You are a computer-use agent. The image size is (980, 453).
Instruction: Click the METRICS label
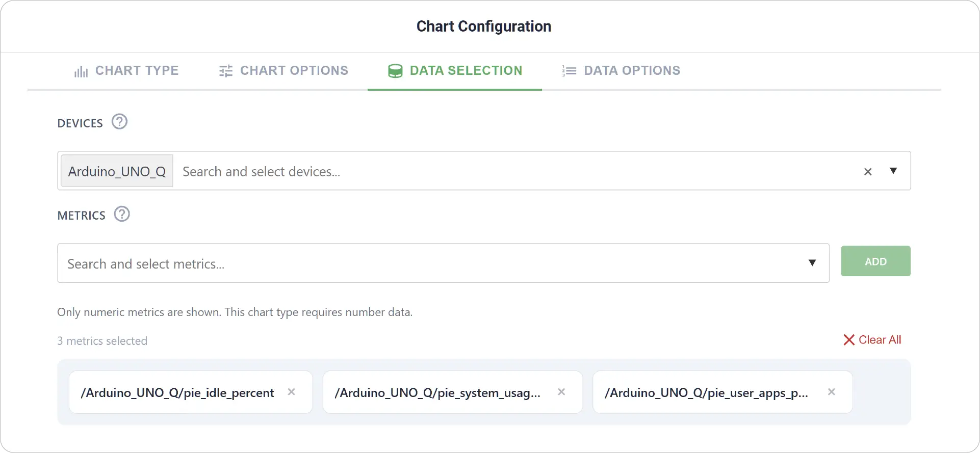(82, 216)
